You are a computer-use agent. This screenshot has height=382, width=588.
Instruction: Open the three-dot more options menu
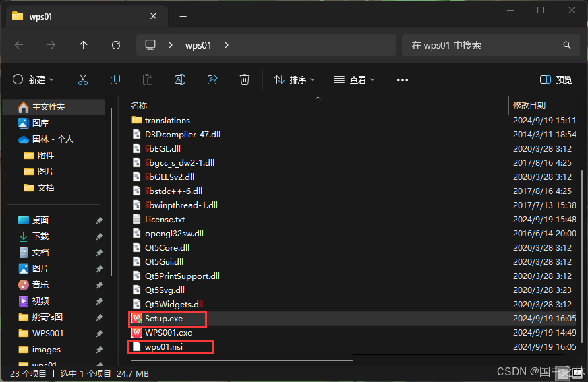click(x=403, y=79)
